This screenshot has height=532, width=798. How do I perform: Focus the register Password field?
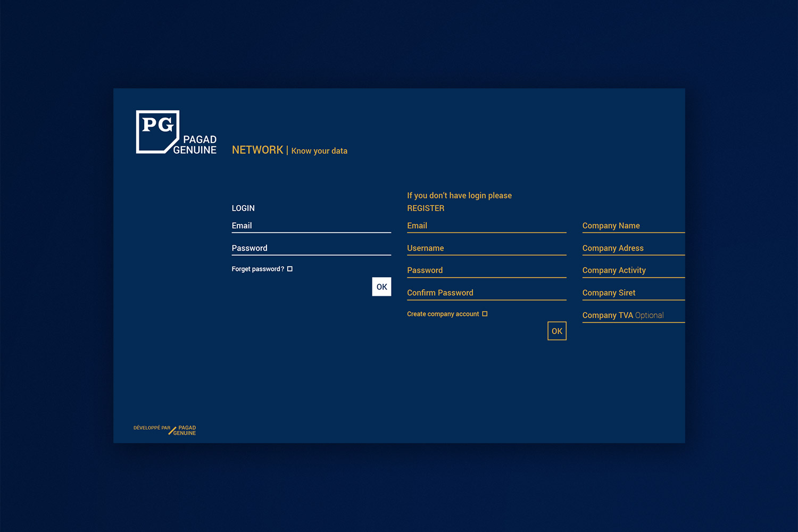click(486, 271)
